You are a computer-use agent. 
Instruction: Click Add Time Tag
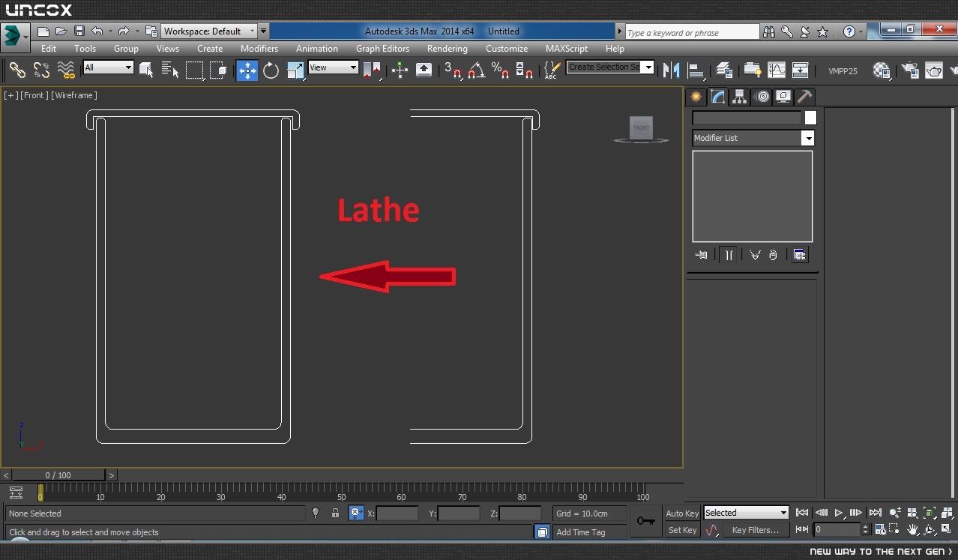click(x=581, y=532)
